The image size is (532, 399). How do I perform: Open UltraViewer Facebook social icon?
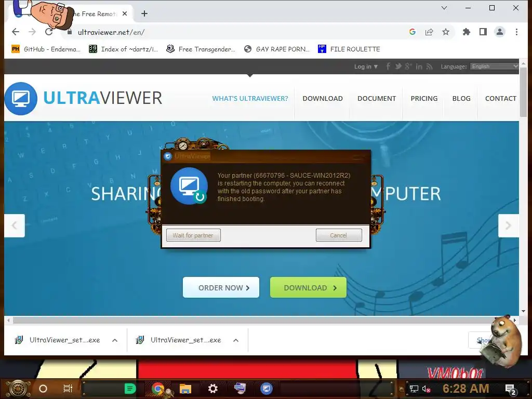tap(388, 66)
